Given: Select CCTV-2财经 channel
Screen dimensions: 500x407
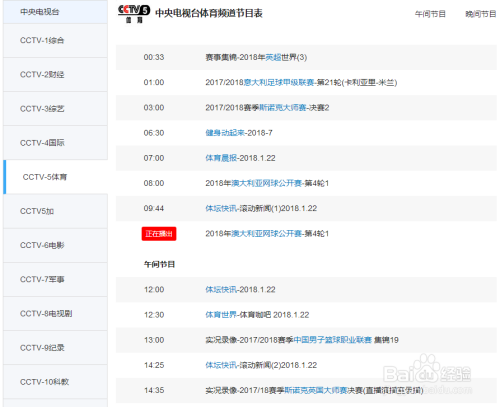Looking at the screenshot, I should pyautogui.click(x=55, y=74).
